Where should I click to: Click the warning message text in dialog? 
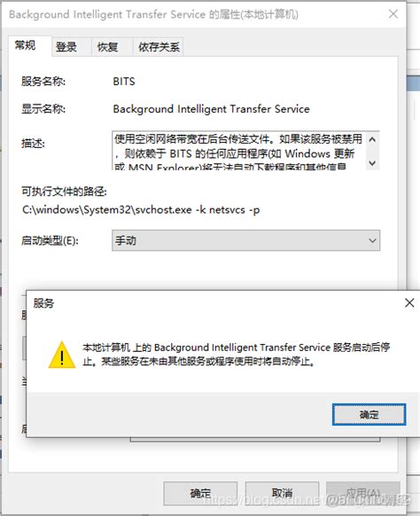(237, 355)
